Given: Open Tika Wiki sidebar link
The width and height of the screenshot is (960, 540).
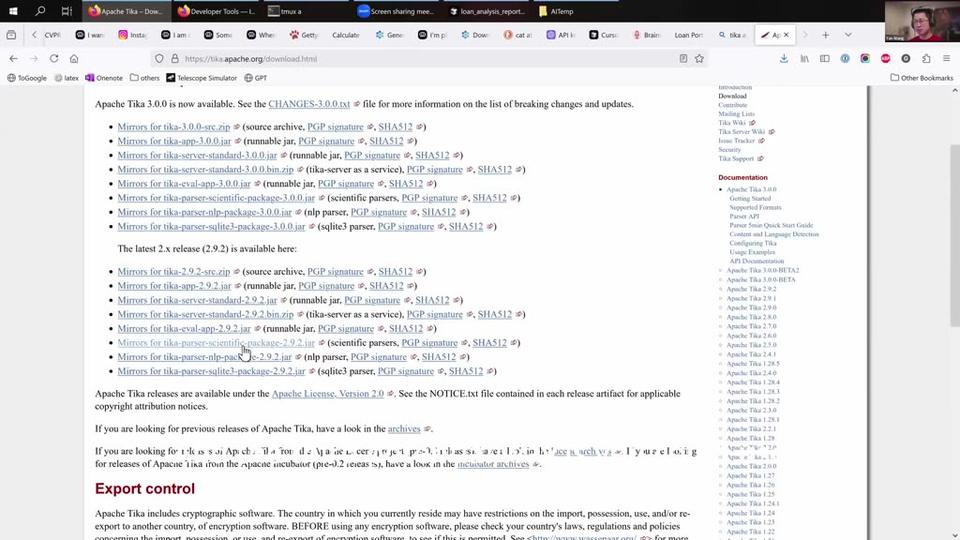Looking at the screenshot, I should click(732, 122).
